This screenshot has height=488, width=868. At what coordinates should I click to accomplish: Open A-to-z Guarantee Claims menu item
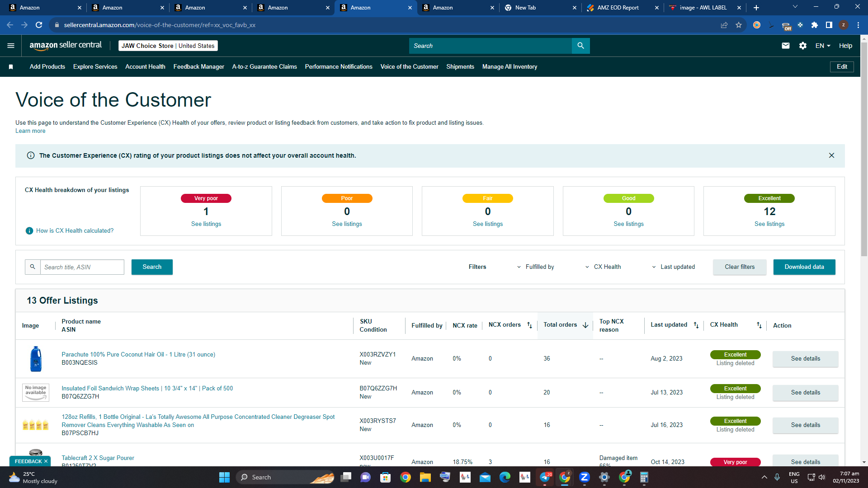tap(264, 67)
